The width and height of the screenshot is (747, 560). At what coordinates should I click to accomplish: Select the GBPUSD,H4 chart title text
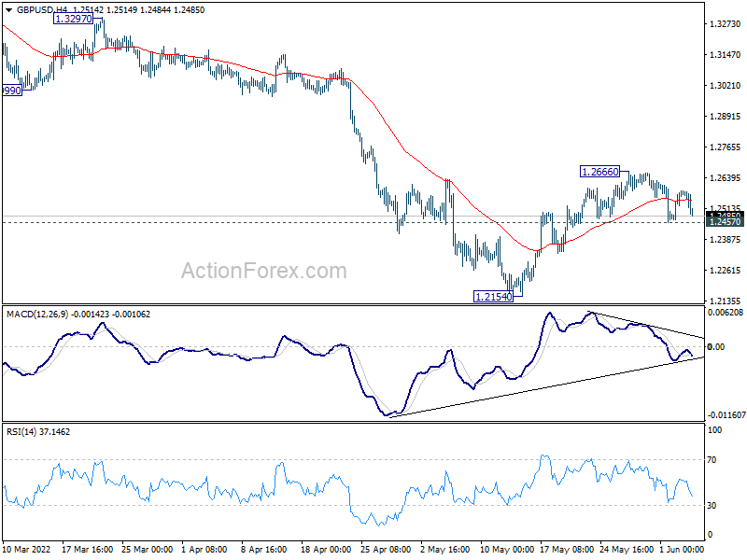[x=42, y=10]
